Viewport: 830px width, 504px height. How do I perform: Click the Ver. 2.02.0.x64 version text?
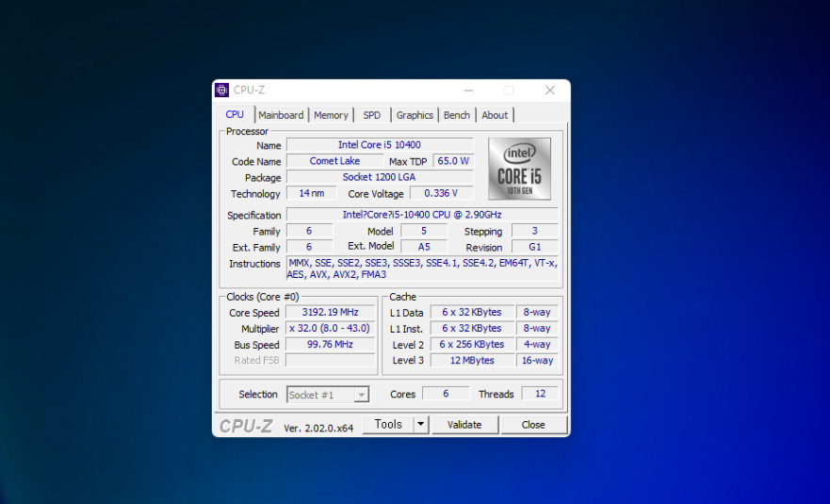click(318, 428)
